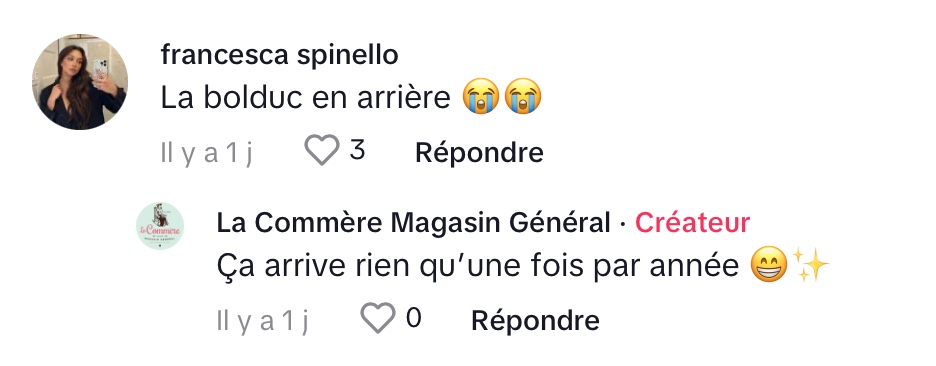Open francesca spinello's profile picture
Image resolution: width=936 pixels, height=366 pixels.
point(79,82)
